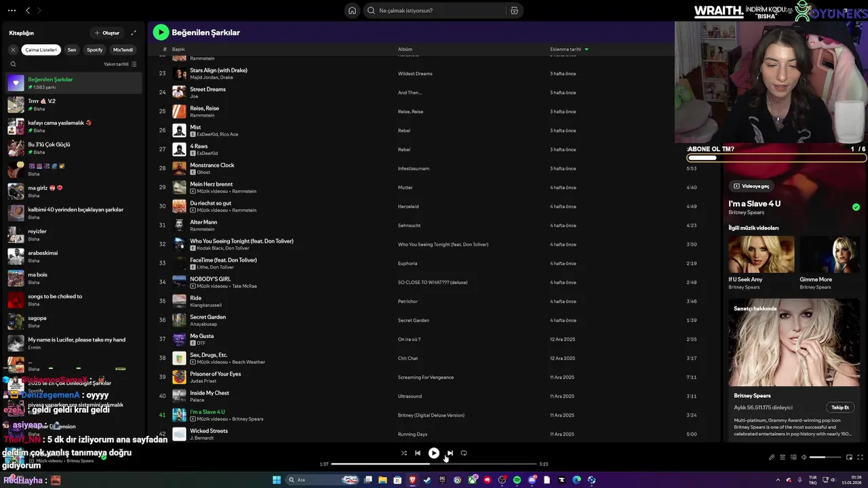
Task: Open the queue icon
Action: click(783, 457)
